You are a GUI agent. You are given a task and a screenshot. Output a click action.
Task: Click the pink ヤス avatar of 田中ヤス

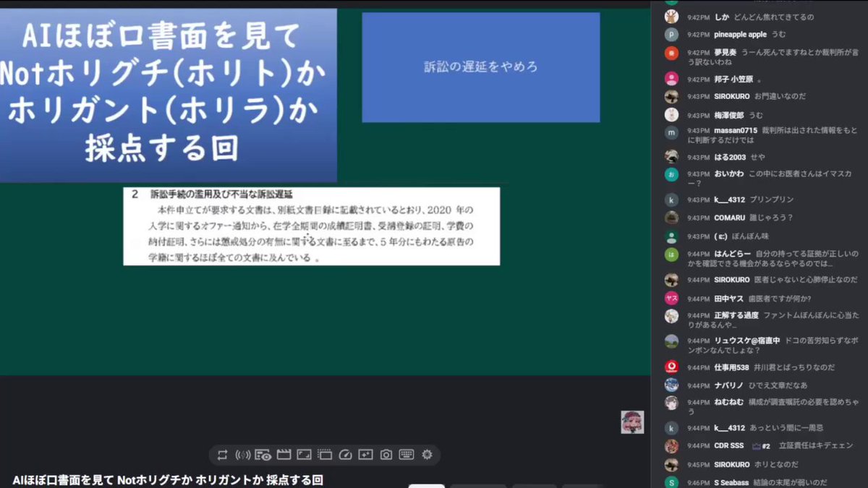(671, 299)
